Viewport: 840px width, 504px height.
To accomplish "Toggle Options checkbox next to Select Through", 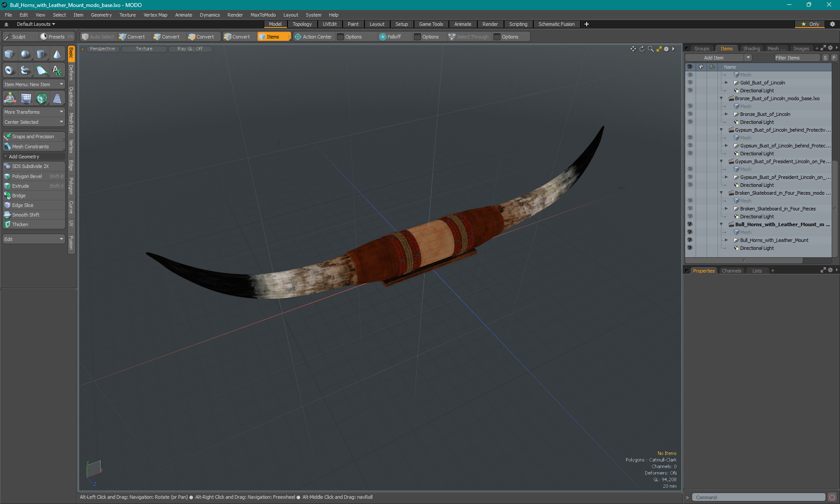I will point(497,37).
